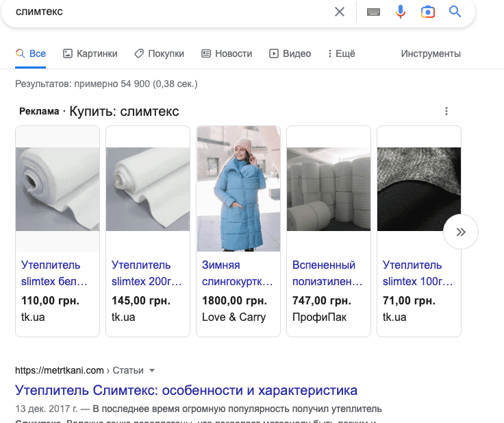Switch to the Покупки tab
The height and width of the screenshot is (423, 504).
159,53
